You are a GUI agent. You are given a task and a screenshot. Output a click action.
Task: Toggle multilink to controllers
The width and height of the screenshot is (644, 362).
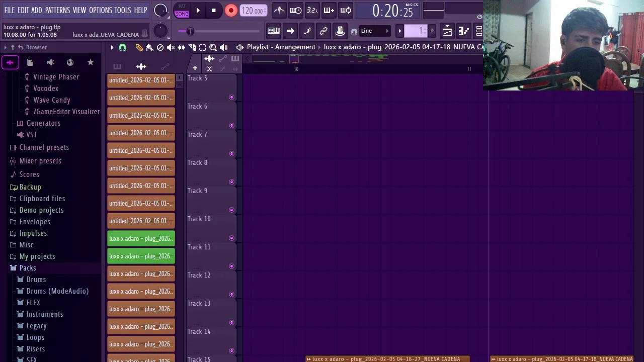click(x=324, y=31)
